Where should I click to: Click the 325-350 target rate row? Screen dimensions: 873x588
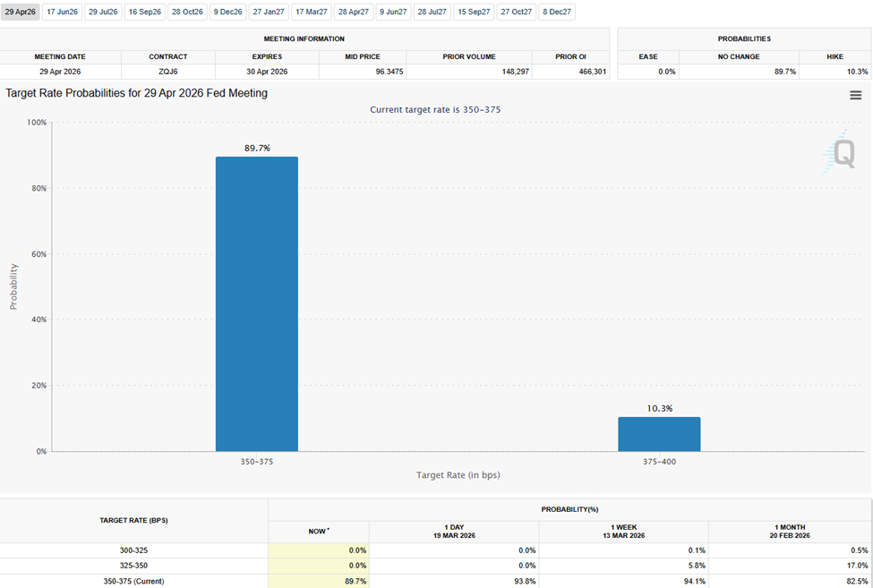click(435, 566)
